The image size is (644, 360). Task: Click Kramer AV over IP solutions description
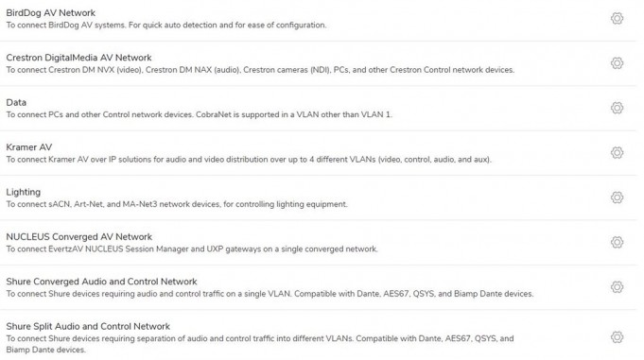click(x=249, y=160)
